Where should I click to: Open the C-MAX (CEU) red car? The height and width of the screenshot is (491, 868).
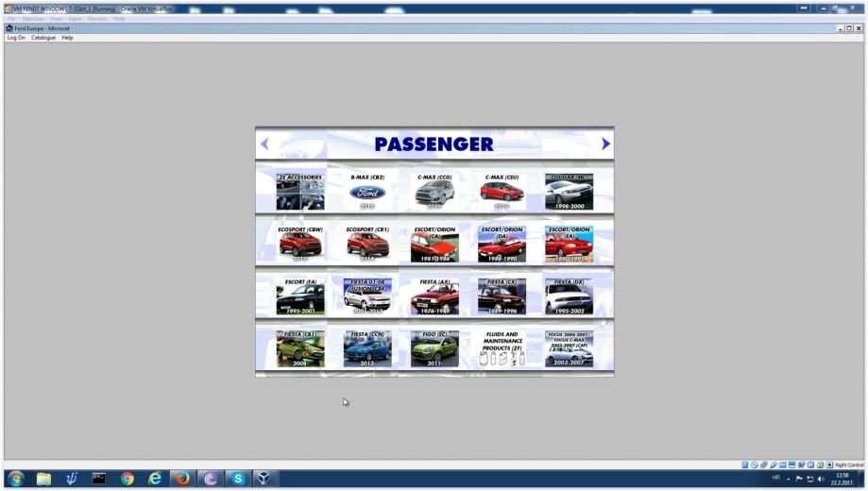[502, 192]
